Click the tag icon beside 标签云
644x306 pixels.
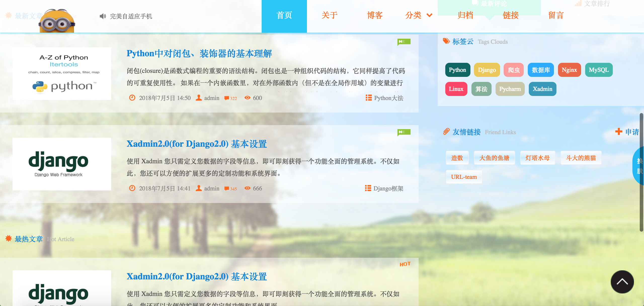coord(446,41)
